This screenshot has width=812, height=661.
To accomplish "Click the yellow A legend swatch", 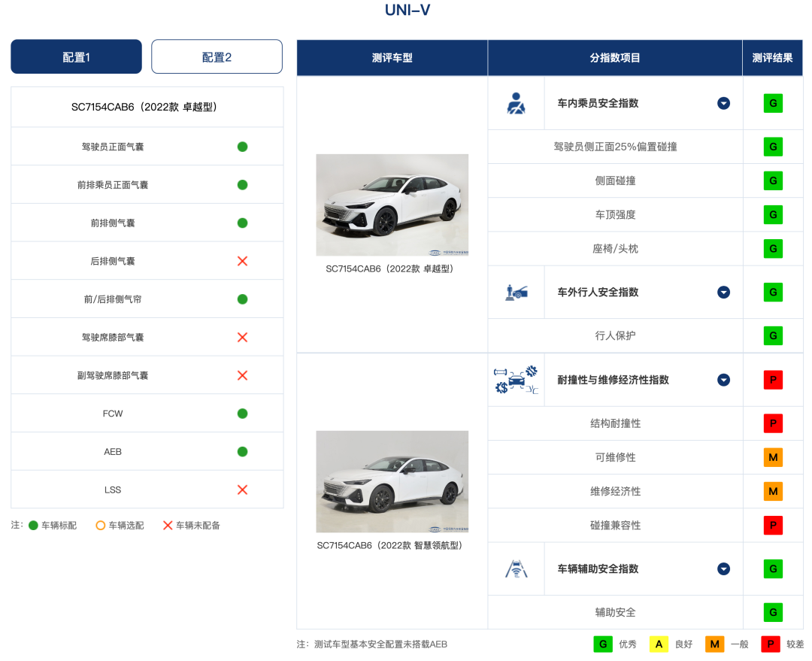I will pos(659,644).
